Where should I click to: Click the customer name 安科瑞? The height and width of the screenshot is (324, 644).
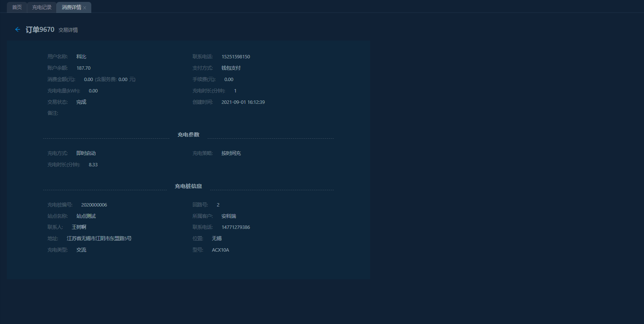(228, 216)
